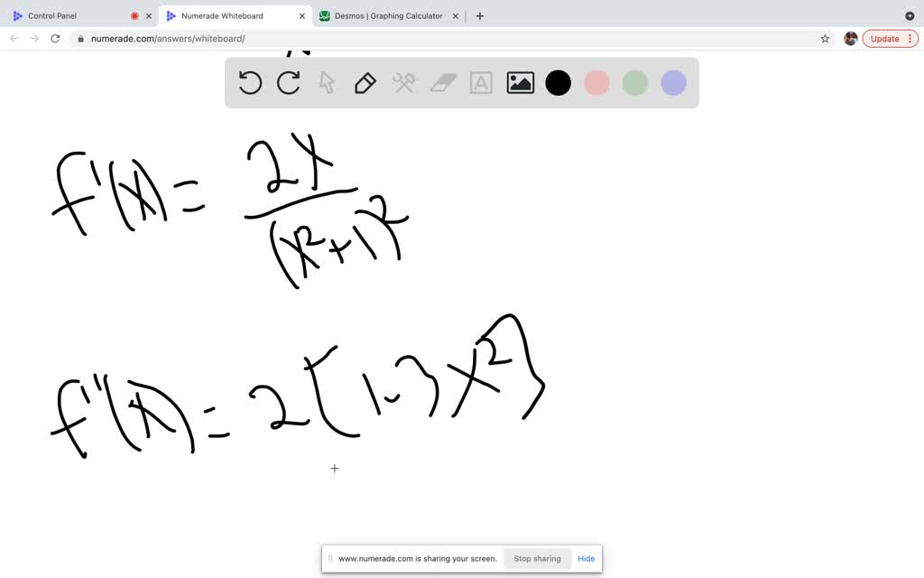Open the tab search dropdown
This screenshot has height=578, width=924.
[910, 15]
